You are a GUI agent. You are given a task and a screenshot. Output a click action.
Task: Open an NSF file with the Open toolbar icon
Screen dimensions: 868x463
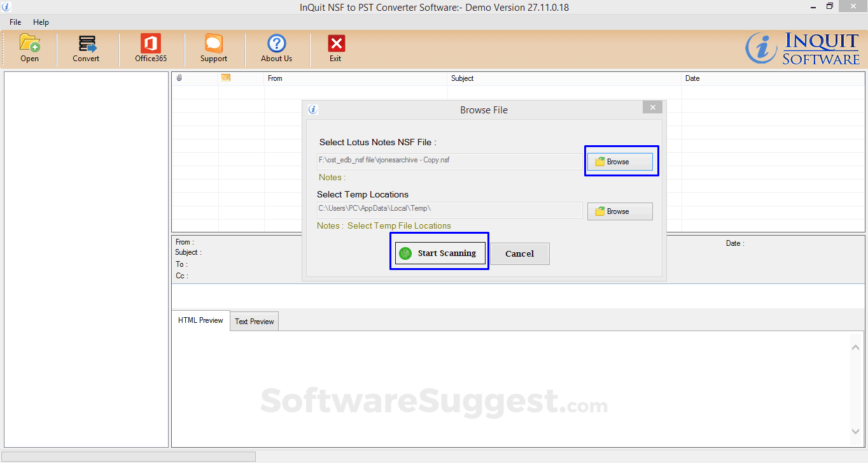click(x=29, y=48)
